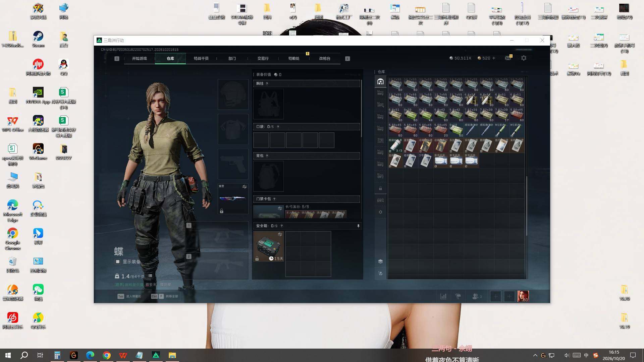Open the 开始游戏 tab

tap(139, 58)
